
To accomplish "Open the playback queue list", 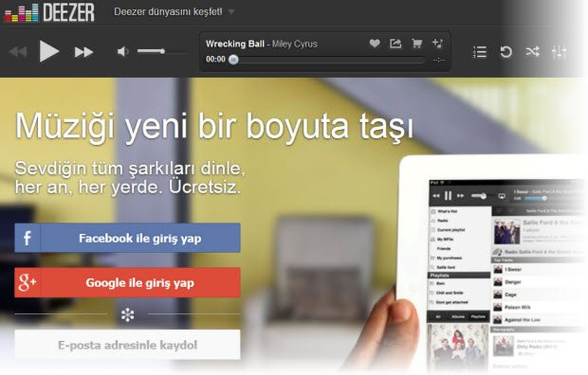I will [x=480, y=52].
